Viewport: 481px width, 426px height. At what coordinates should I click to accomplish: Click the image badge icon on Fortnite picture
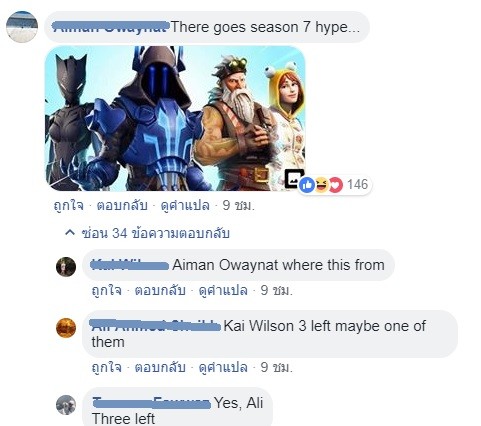(293, 178)
